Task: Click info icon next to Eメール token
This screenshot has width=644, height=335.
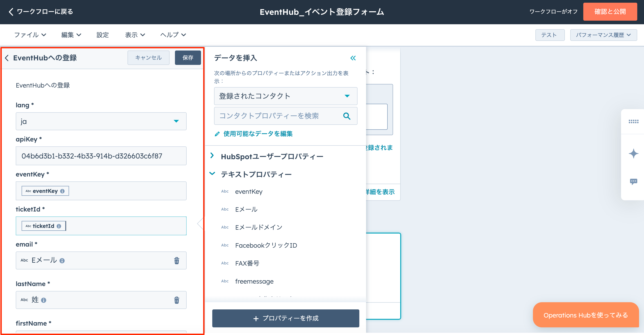Action: coord(62,261)
